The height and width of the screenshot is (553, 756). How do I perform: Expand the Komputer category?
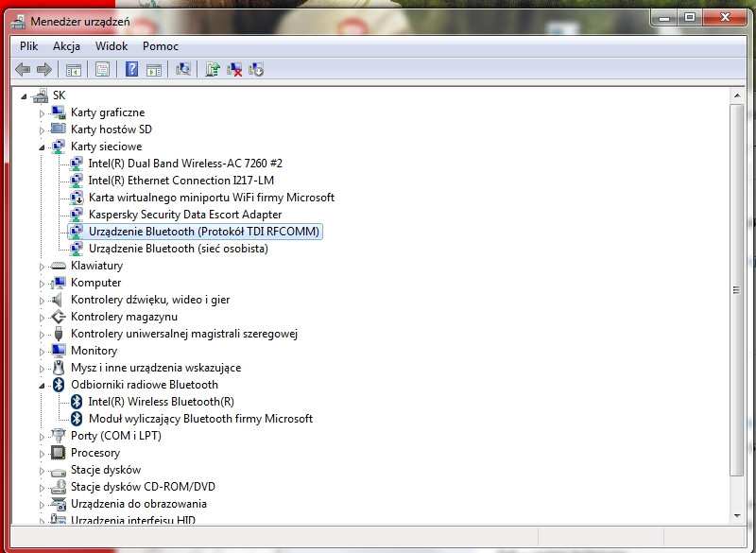[x=42, y=284]
